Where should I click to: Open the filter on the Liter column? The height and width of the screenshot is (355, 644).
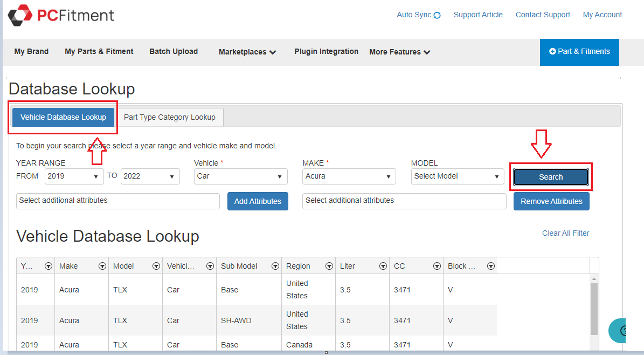pyautogui.click(x=383, y=266)
